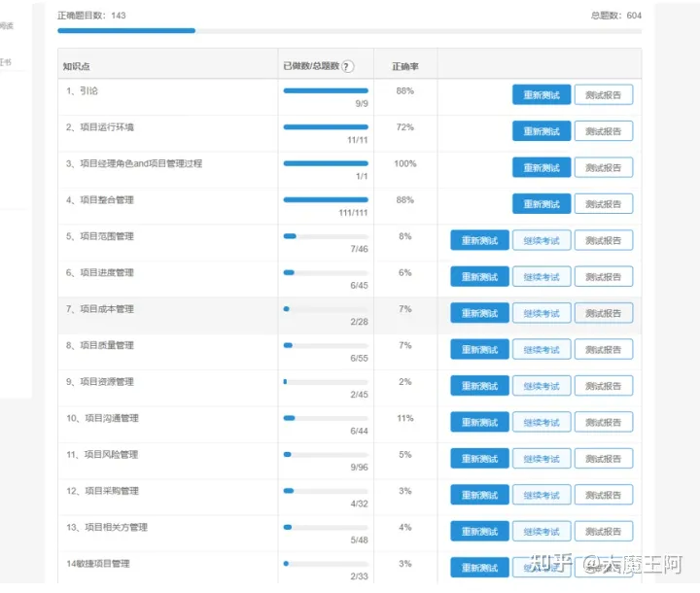Image resolution: width=700 pixels, height=593 pixels.
Task: View test report for 项目质量管理
Action: (603, 350)
